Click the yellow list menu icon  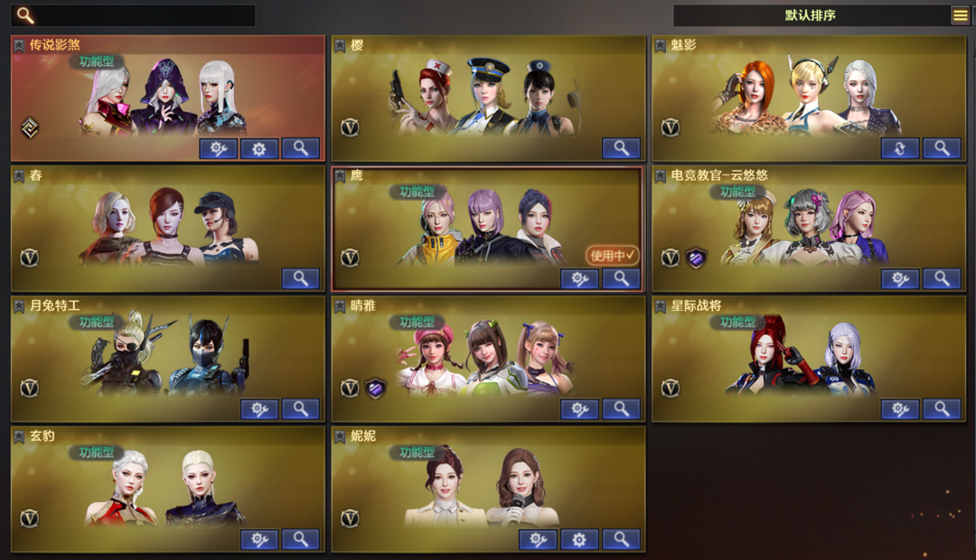click(961, 15)
